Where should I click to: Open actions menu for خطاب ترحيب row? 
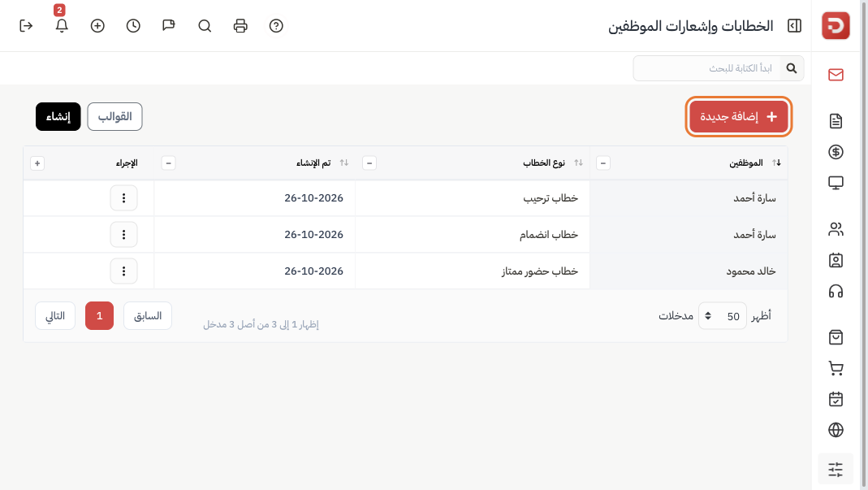click(123, 198)
